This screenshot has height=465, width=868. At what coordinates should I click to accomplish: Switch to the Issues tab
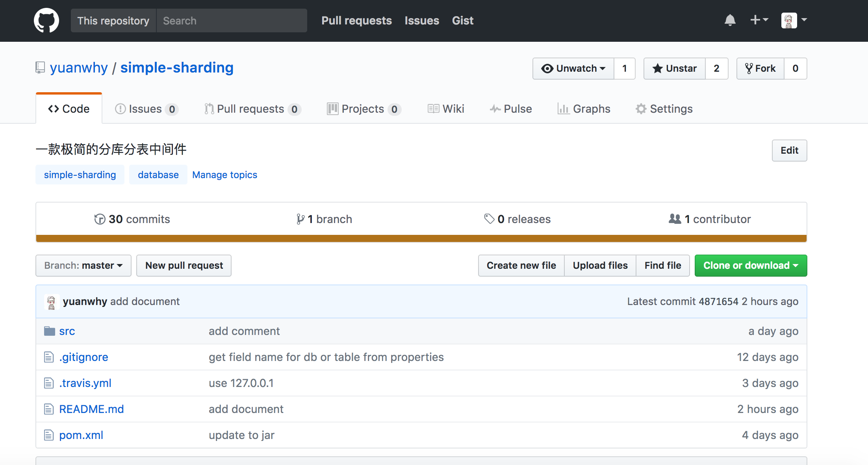(x=146, y=109)
